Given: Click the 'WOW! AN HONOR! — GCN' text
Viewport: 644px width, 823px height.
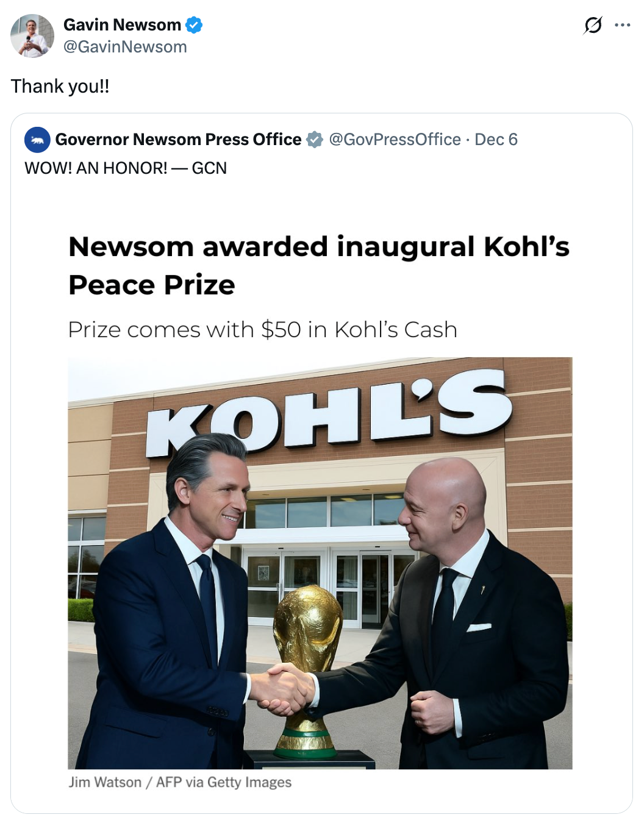Looking at the screenshot, I should coord(125,168).
